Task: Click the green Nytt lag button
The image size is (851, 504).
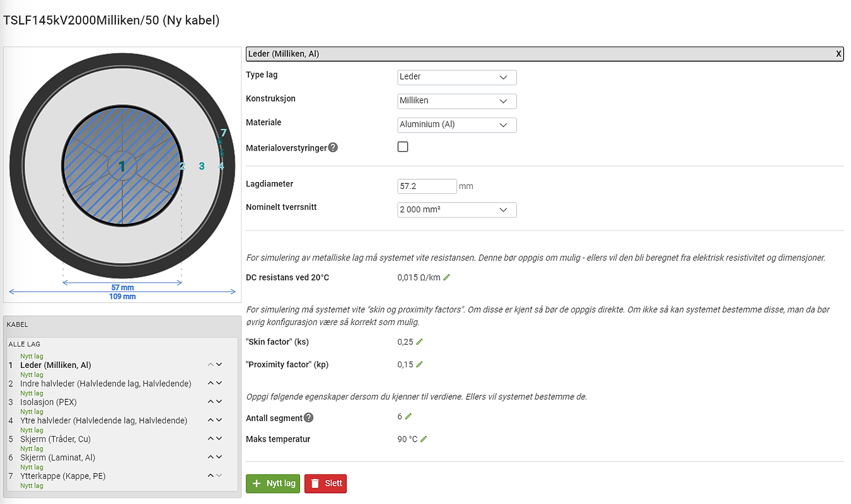Action: [x=273, y=483]
